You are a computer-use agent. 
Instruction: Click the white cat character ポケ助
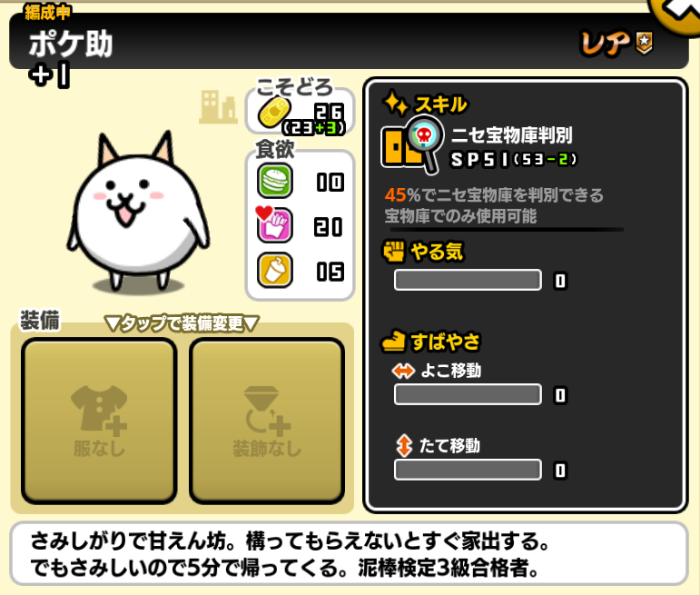(138, 212)
